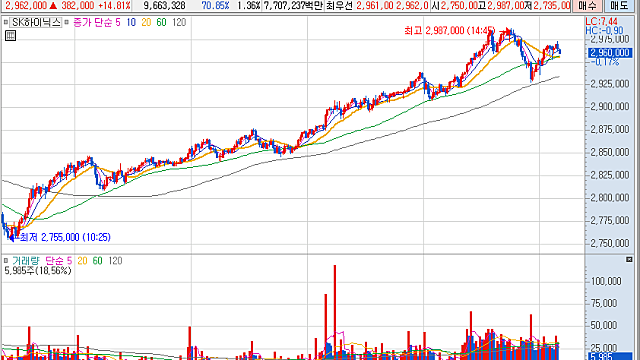Viewport: 640px width, 360px height.
Task: Click the blue 5,985 current volume tag
Action: 610,356
